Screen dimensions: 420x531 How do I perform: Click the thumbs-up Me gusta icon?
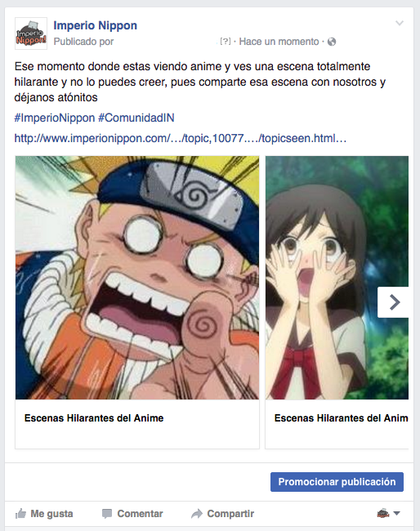pos(20,514)
